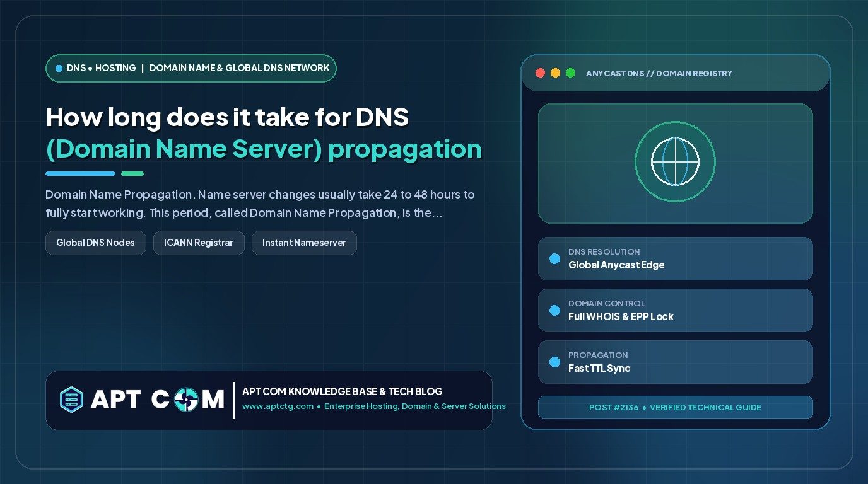Click the green window dot in Anycast panel
This screenshot has width=868, height=484.
click(570, 73)
